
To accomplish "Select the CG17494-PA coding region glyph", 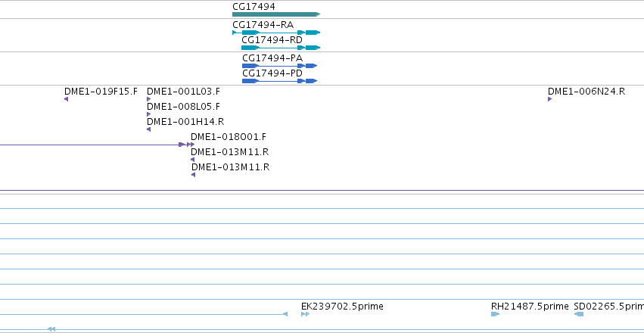I will (x=280, y=66).
